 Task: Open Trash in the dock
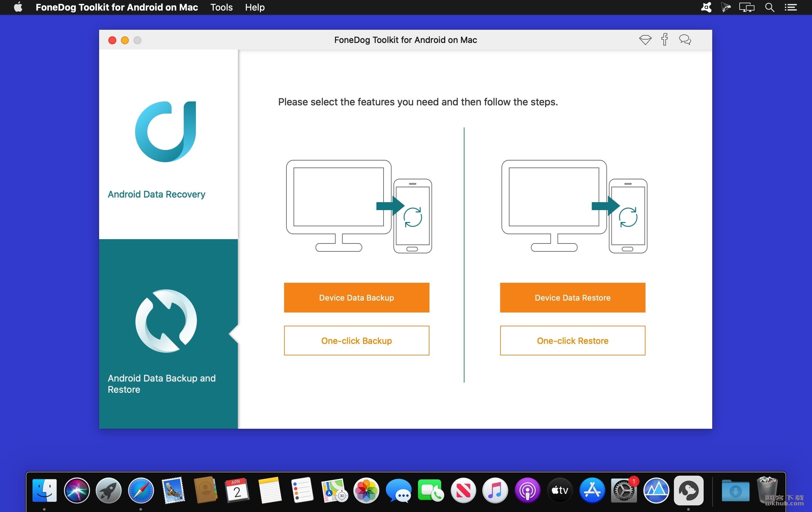(767, 490)
